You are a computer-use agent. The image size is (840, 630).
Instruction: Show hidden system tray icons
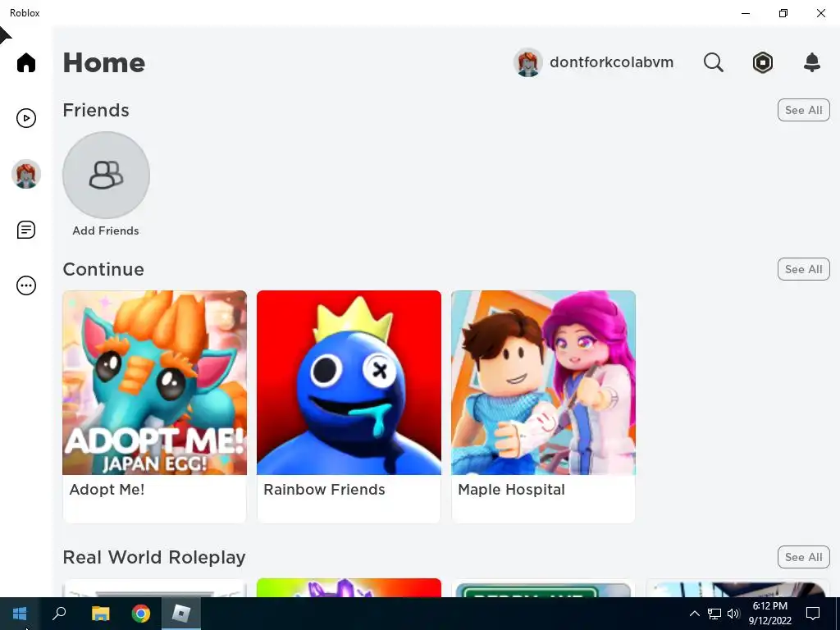(x=694, y=614)
